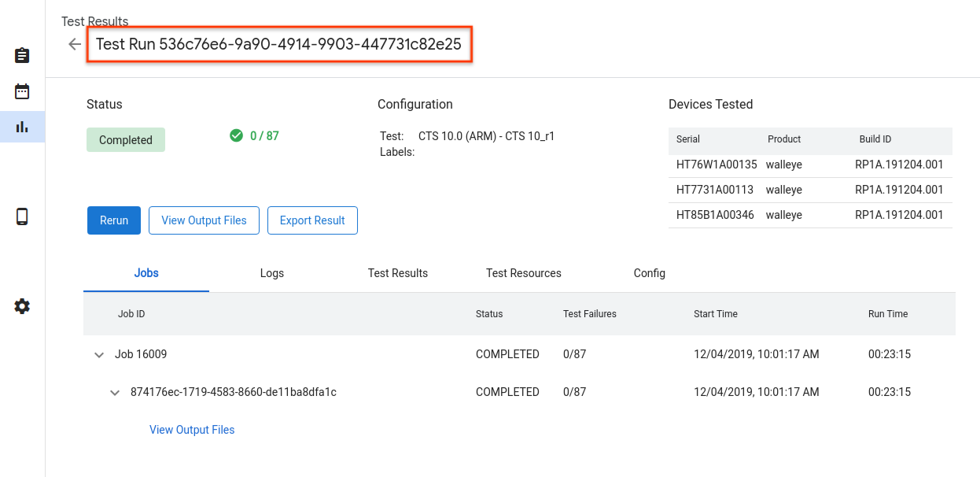Click the Test Run ID title text

278,44
